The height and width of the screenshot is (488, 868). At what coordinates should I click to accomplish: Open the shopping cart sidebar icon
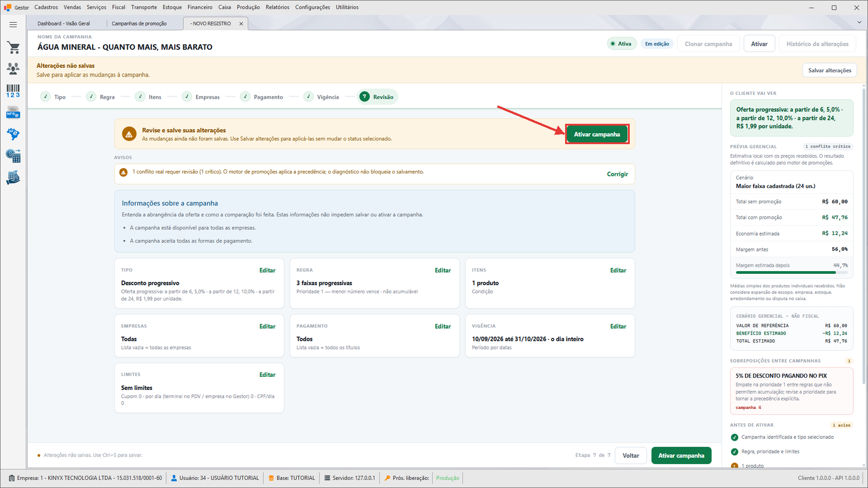(13, 48)
